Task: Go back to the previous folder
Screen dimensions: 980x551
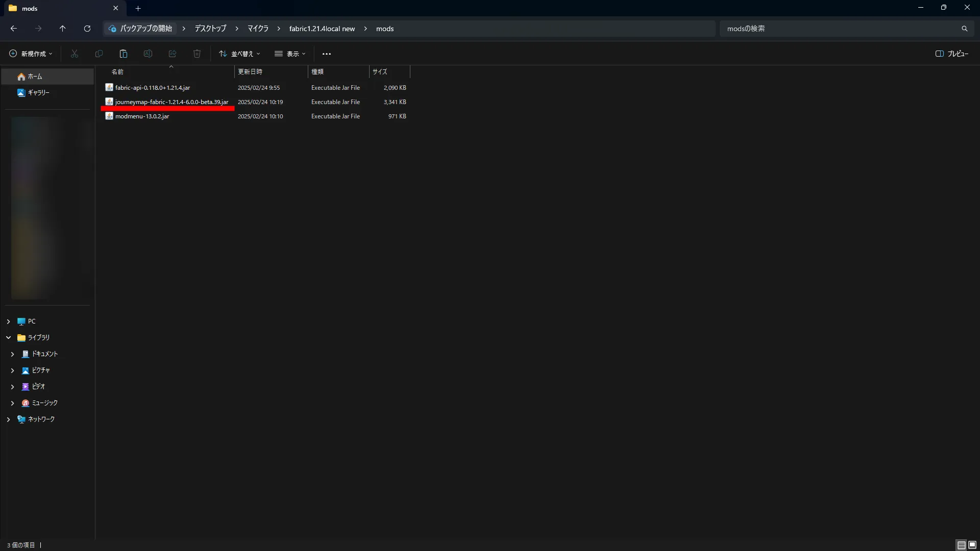Action: click(x=14, y=29)
